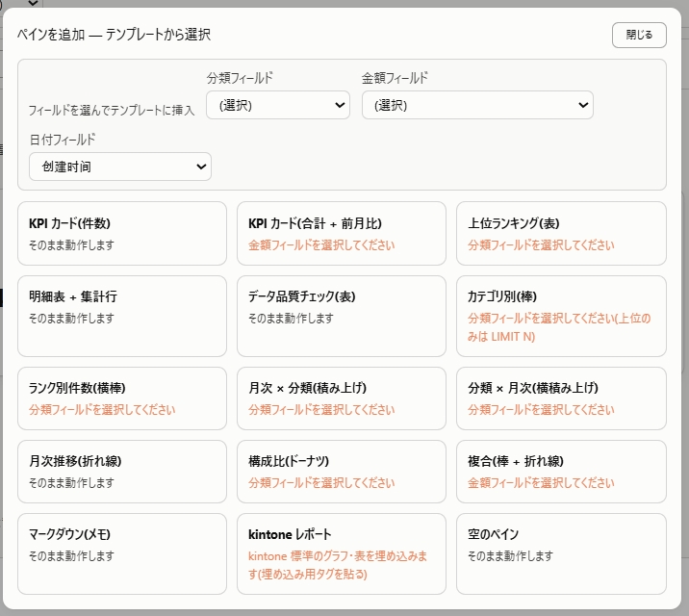Pick the 月次推移(折れ線) template card
This screenshot has width=689, height=616.
pyautogui.click(x=122, y=472)
